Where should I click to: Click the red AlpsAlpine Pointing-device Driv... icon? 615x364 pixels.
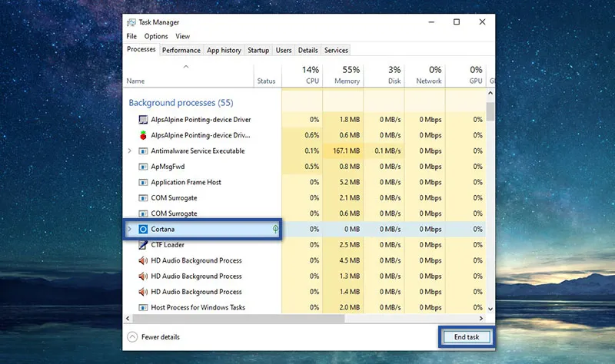pos(143,135)
